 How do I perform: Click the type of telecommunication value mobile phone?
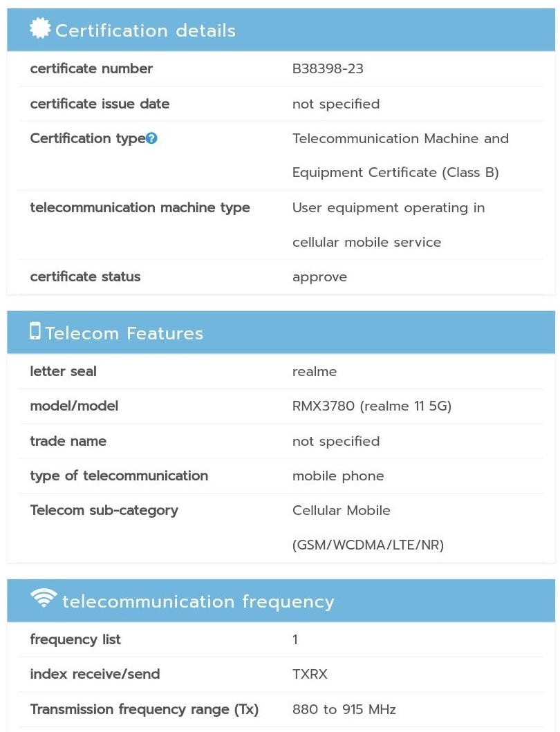click(x=338, y=476)
